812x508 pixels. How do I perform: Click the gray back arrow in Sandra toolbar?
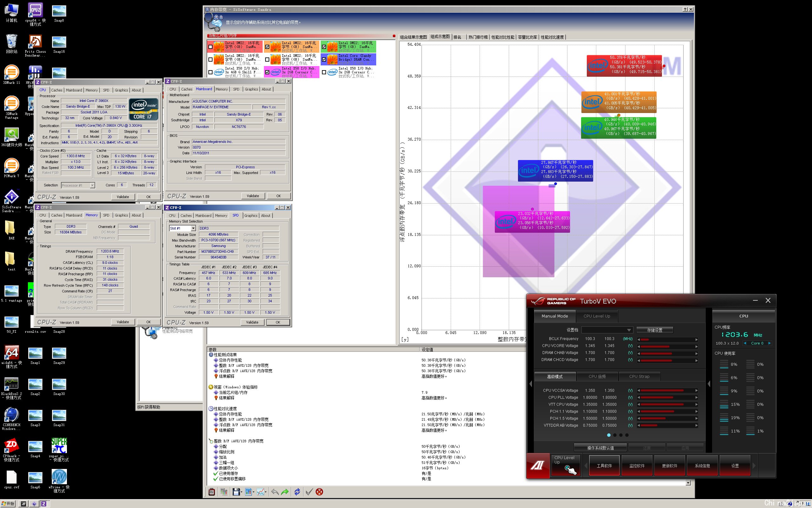point(275,492)
